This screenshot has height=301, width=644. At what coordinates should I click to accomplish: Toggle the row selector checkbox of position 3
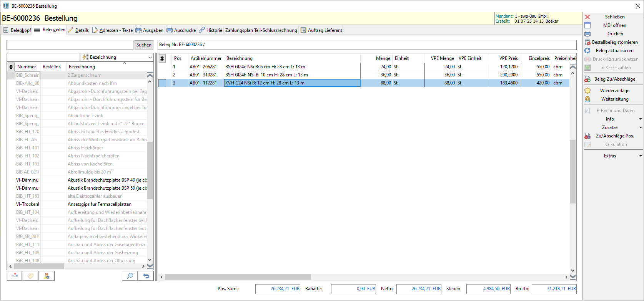162,83
